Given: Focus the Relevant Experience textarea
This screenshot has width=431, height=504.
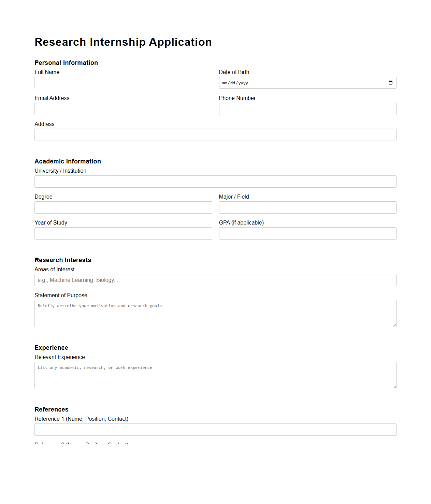Looking at the screenshot, I should tap(215, 375).
